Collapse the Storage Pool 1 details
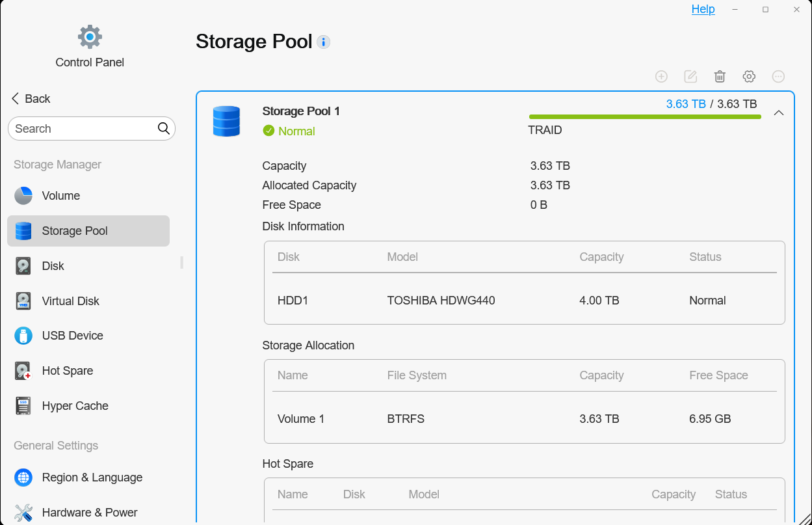Image resolution: width=812 pixels, height=525 pixels. click(779, 113)
